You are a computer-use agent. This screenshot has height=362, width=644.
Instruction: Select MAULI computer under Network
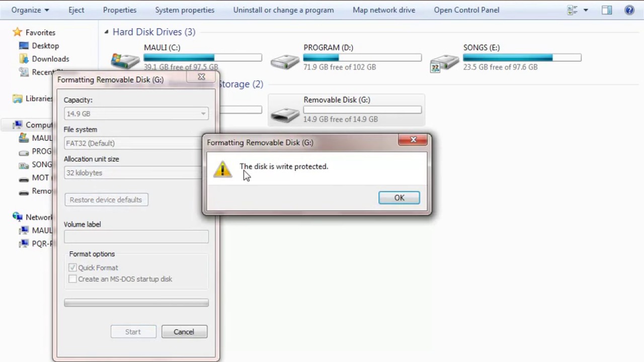[x=35, y=230]
